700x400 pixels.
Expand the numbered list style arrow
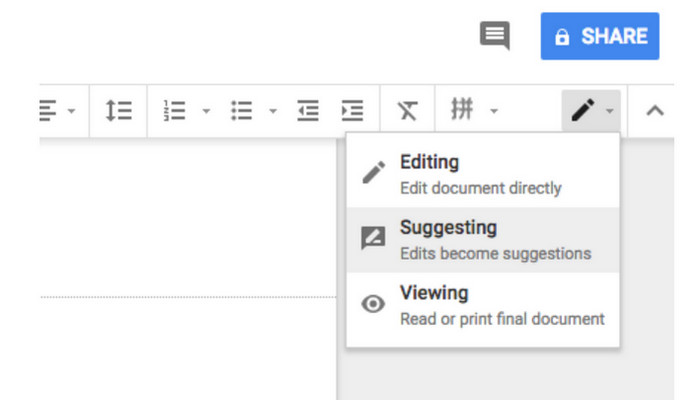click(206, 111)
